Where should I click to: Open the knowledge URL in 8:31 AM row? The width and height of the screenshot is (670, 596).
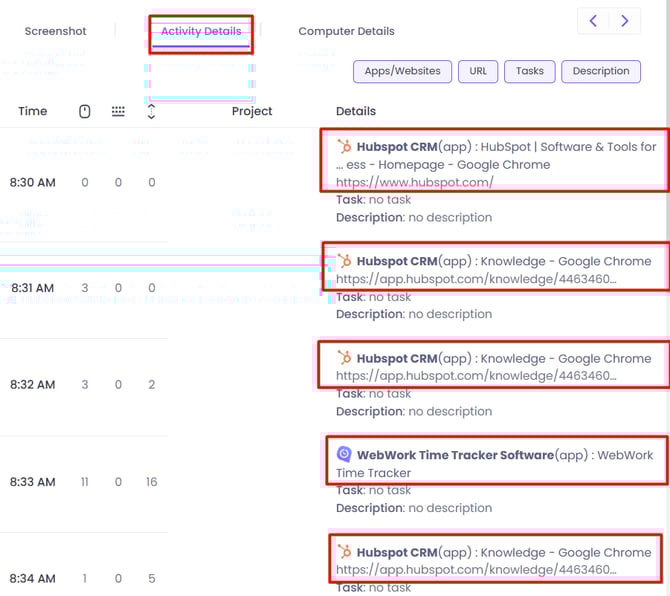[x=476, y=279]
